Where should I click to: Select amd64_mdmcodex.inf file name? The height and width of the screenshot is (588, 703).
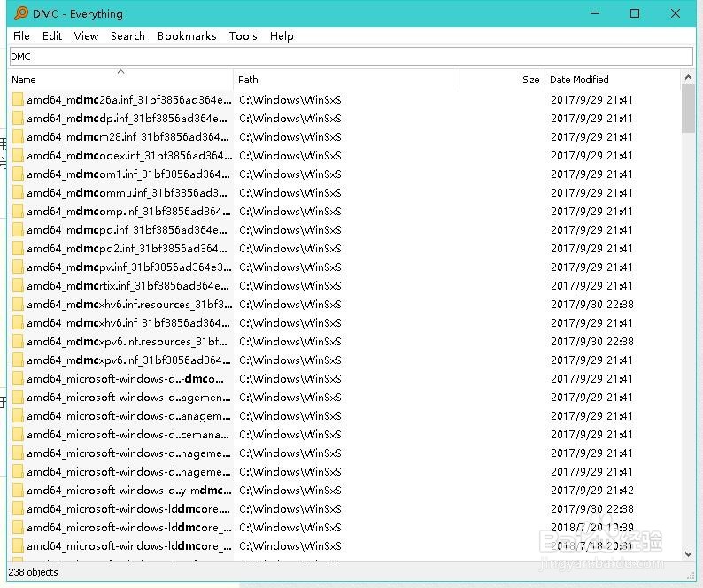129,156
